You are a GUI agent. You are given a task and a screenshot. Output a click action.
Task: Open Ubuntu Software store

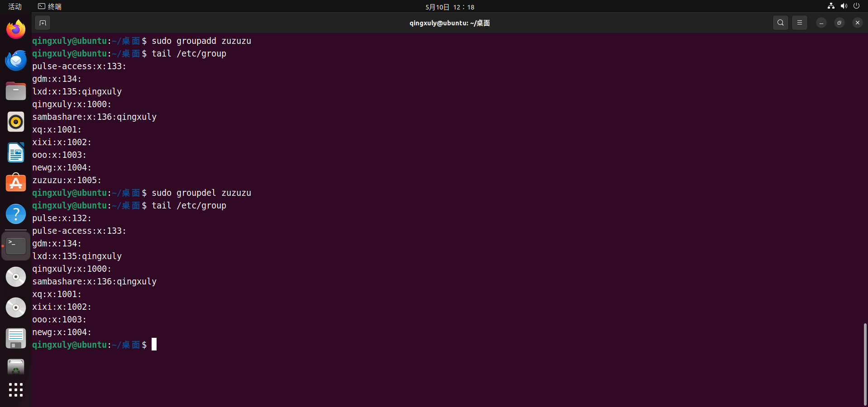16,183
